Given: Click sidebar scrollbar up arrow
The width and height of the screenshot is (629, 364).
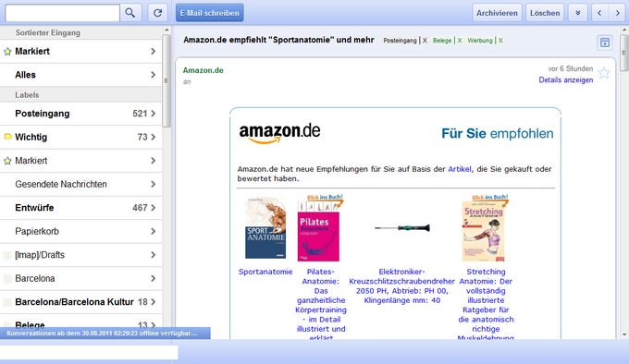Looking at the screenshot, I should coord(166,30).
